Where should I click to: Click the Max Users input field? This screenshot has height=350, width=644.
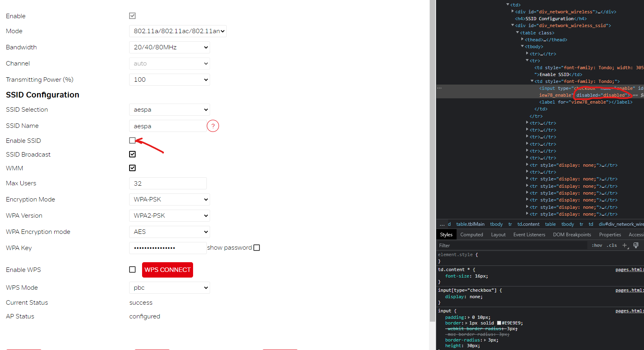click(168, 183)
